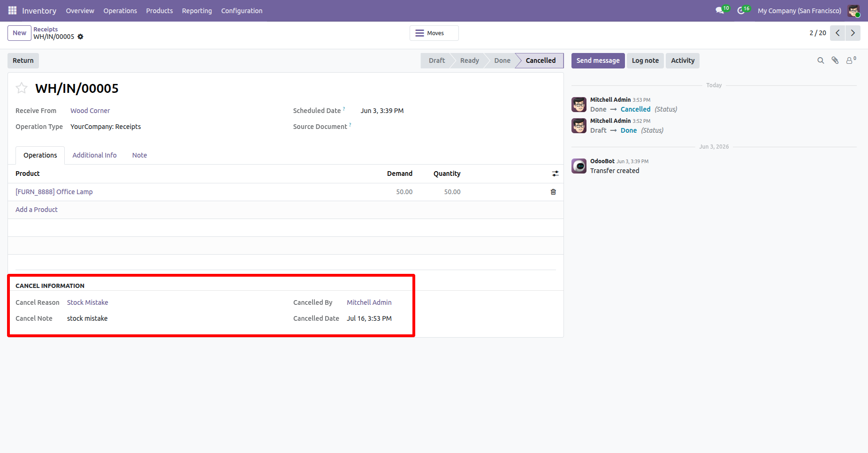Open the Office Lamp product link
868x453 pixels.
tap(54, 192)
